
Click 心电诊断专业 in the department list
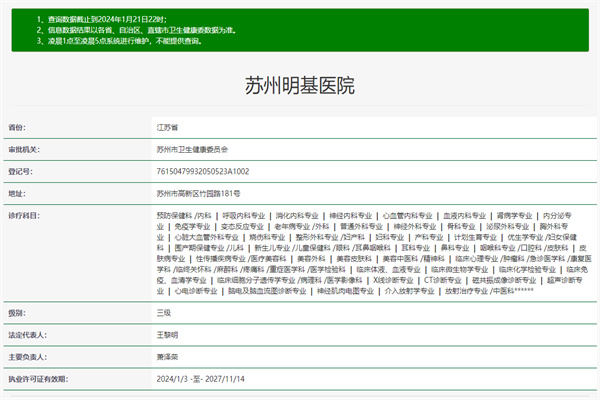196,291
